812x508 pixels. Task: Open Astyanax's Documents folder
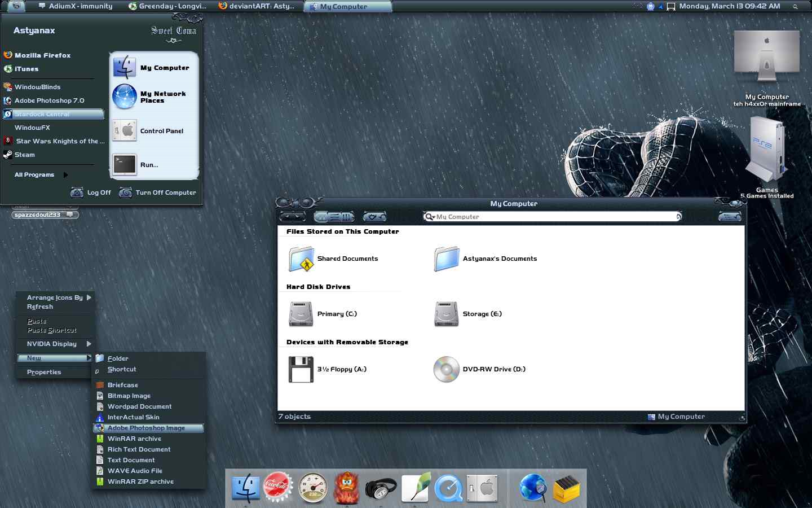[486, 259]
